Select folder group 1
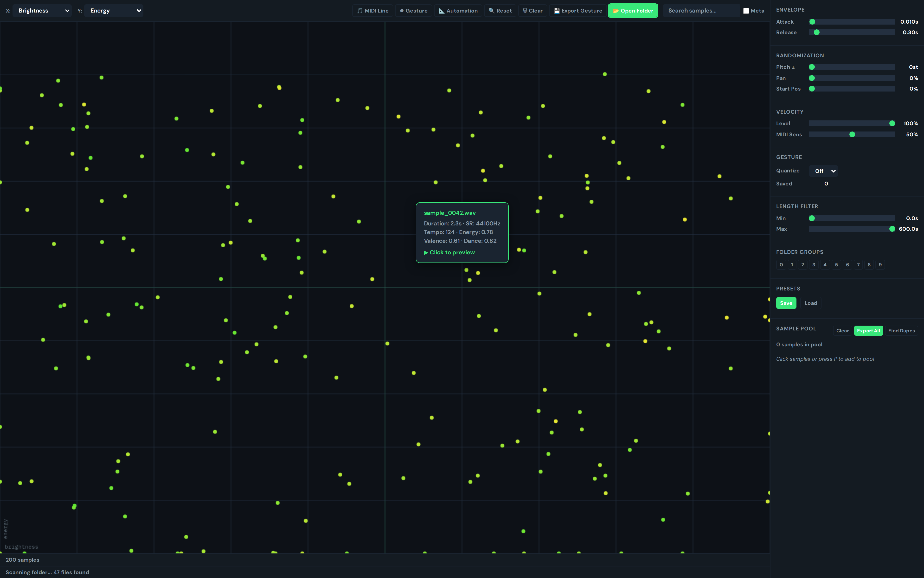Image resolution: width=924 pixels, height=578 pixels. [792, 264]
